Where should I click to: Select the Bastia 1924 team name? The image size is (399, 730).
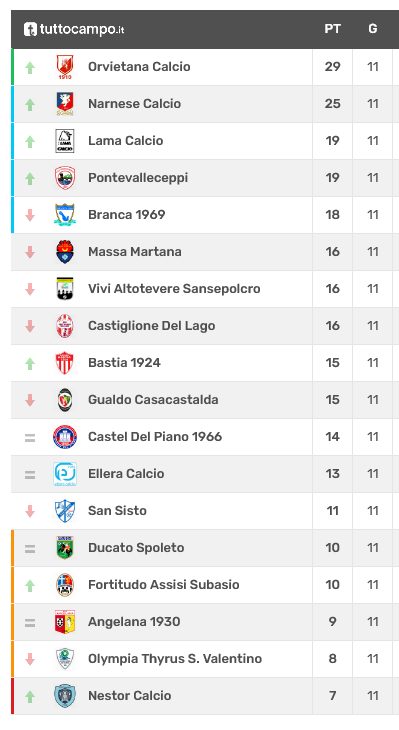coord(124,363)
